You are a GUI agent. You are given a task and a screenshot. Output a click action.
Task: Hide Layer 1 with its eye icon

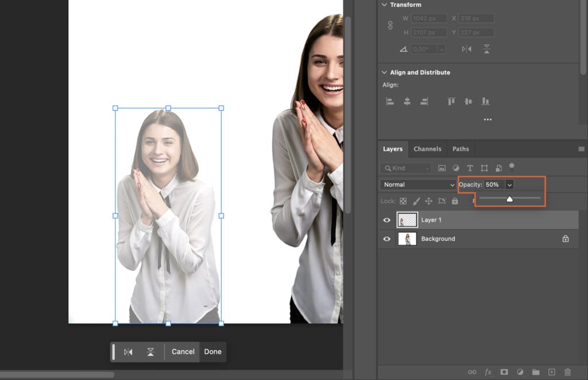point(386,220)
